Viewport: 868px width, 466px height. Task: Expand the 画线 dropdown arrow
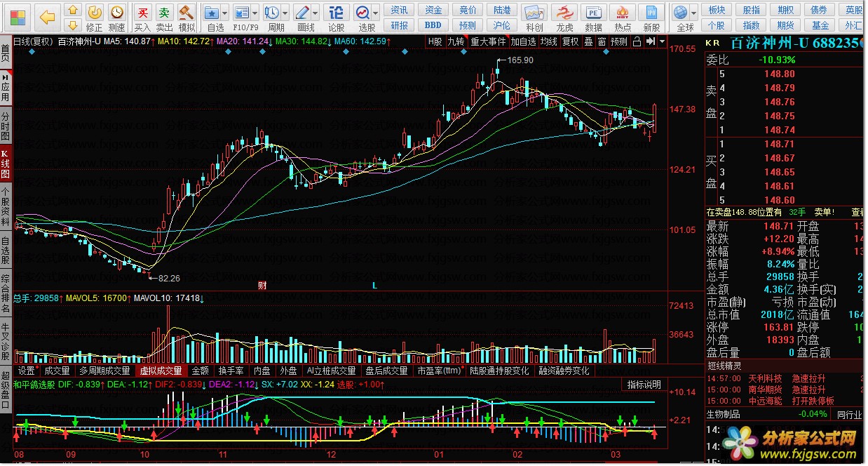(314, 13)
